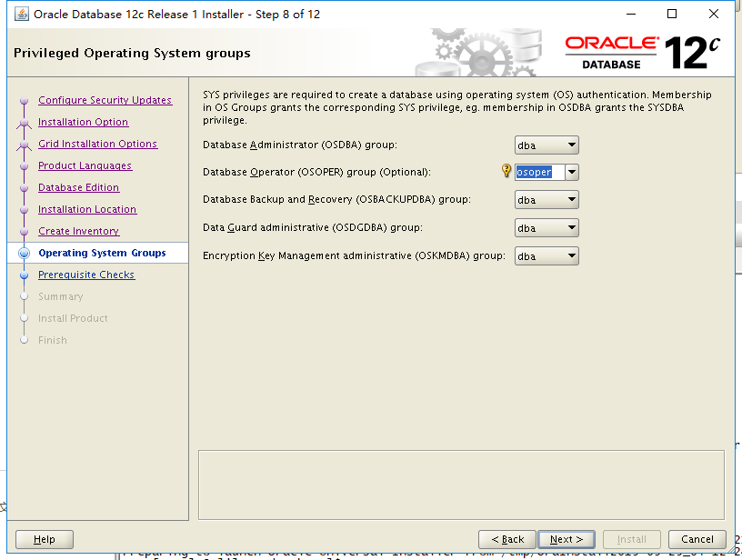Minimize the installer window
The image size is (742, 560).
pyautogui.click(x=631, y=14)
